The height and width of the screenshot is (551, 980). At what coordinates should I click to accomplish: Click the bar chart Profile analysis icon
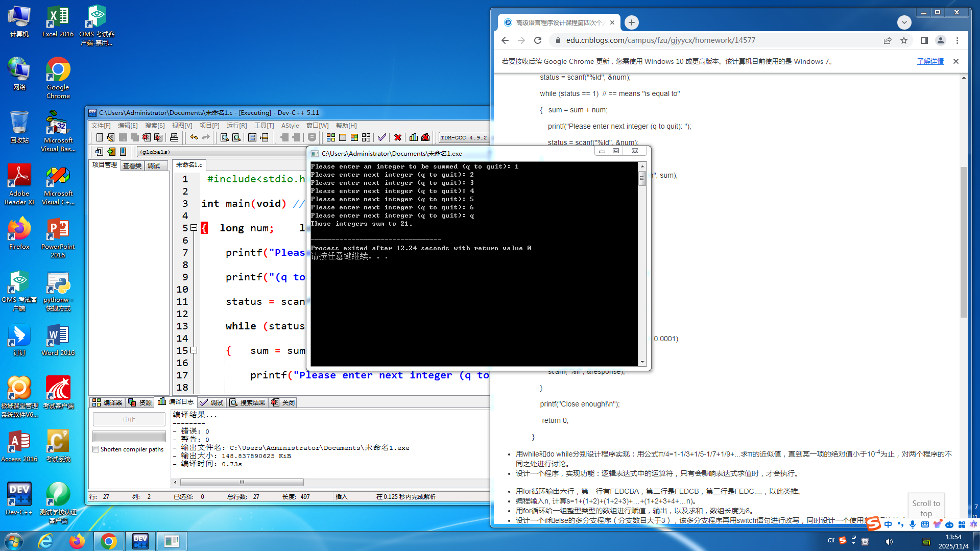coord(414,137)
